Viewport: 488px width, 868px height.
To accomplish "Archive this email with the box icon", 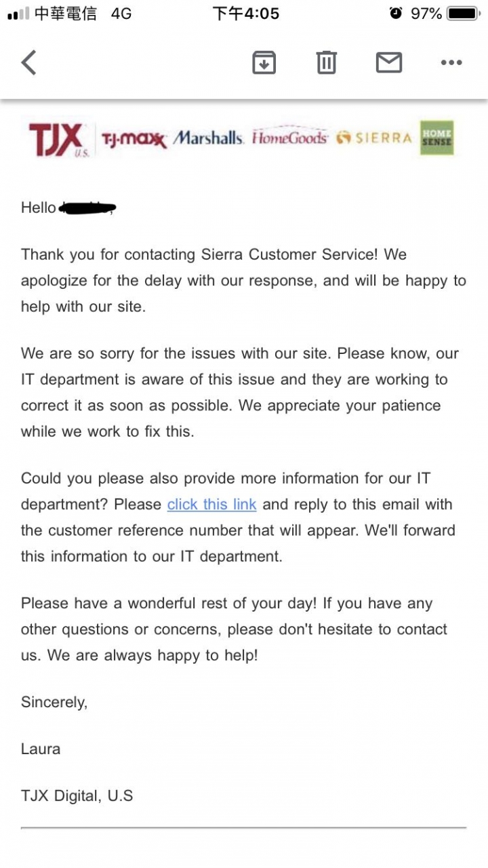I will [264, 62].
